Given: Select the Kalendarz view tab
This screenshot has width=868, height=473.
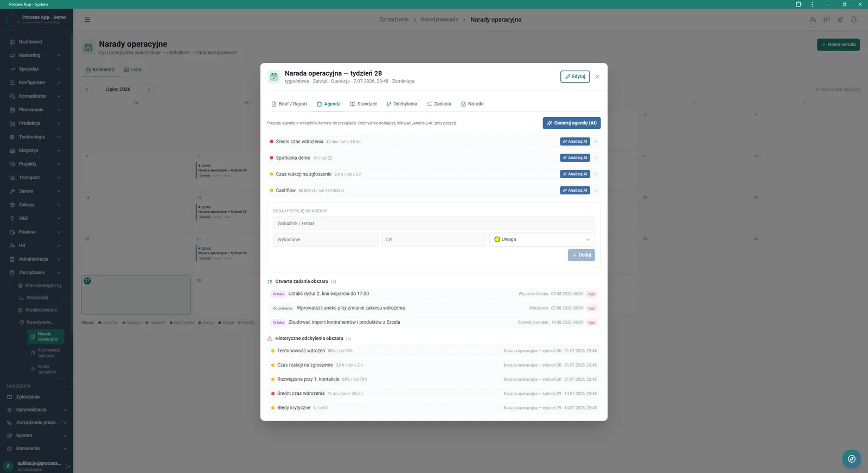Looking at the screenshot, I should pos(100,70).
